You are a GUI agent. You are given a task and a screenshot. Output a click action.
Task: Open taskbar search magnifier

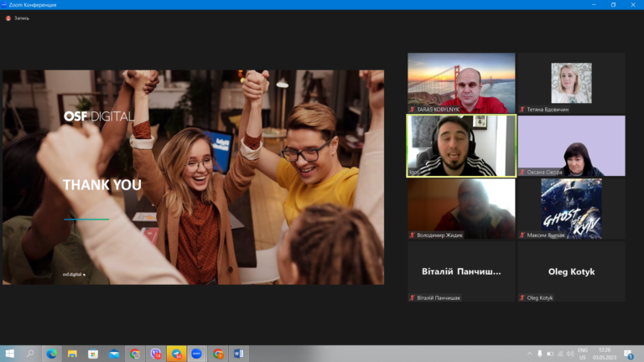tap(31, 354)
